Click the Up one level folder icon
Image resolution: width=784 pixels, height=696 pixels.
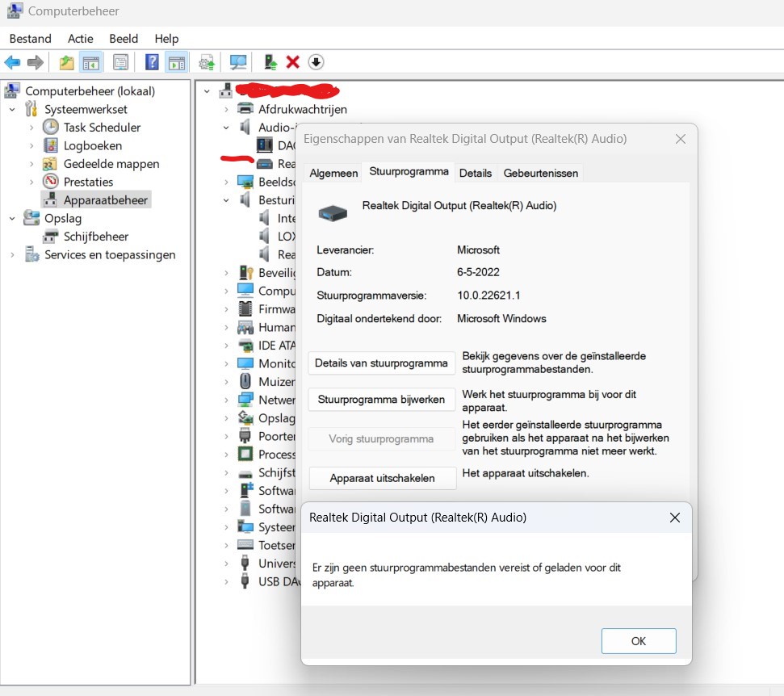[66, 62]
